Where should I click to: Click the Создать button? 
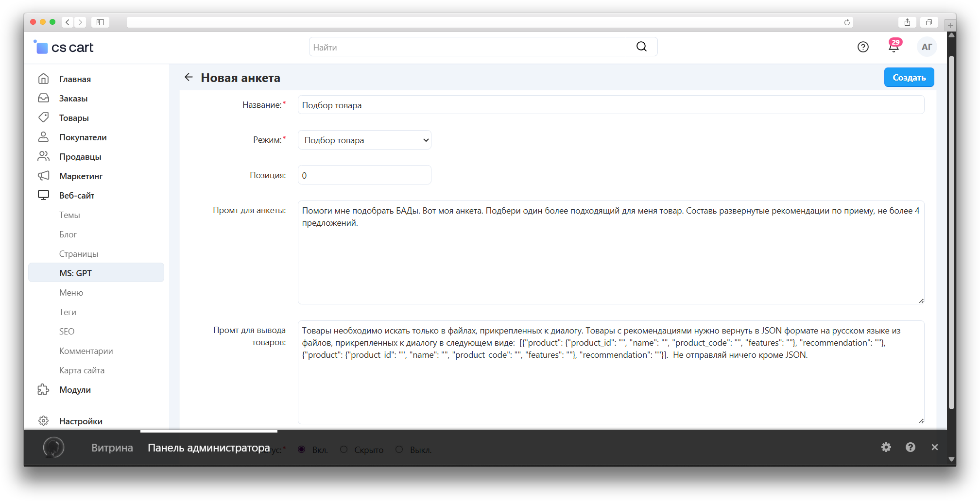[x=909, y=78]
